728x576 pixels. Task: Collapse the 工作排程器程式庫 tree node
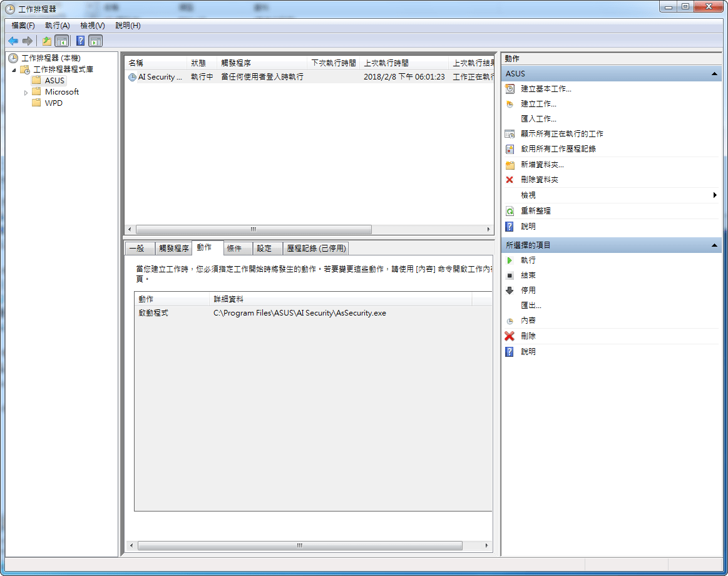[x=14, y=69]
